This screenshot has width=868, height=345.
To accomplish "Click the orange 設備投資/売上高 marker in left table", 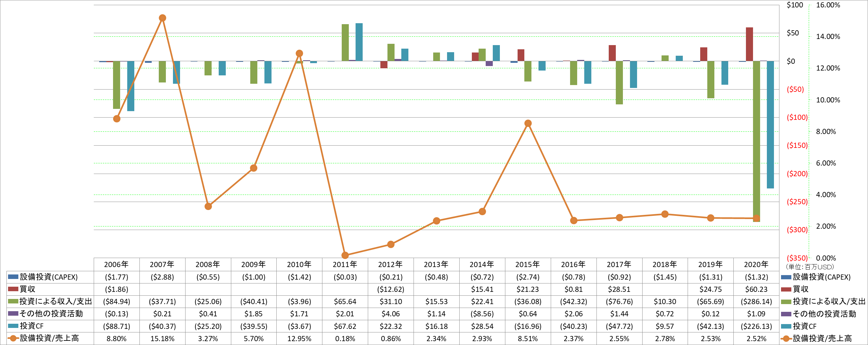I will click(13, 338).
